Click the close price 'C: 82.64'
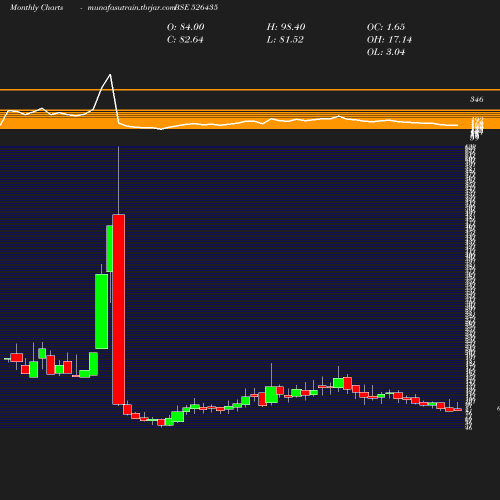500x500 pixels. (185, 40)
